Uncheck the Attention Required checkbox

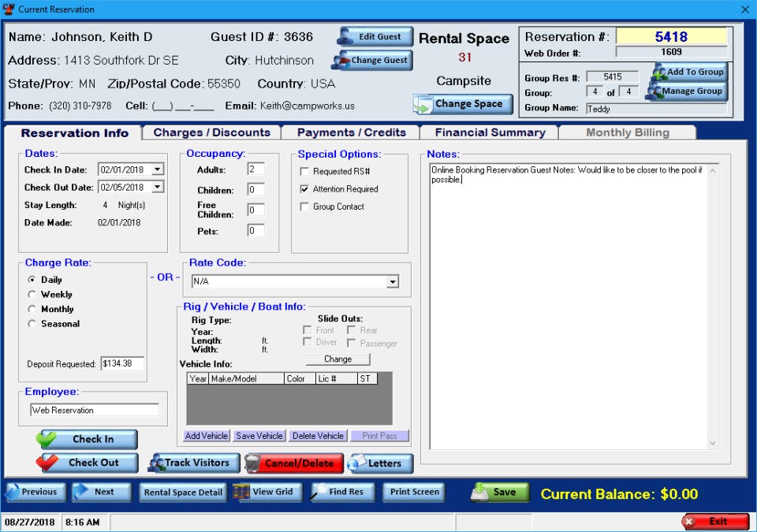point(304,188)
